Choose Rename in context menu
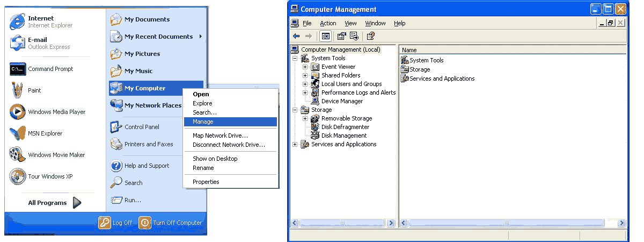This screenshot has height=242, width=644. [231, 168]
